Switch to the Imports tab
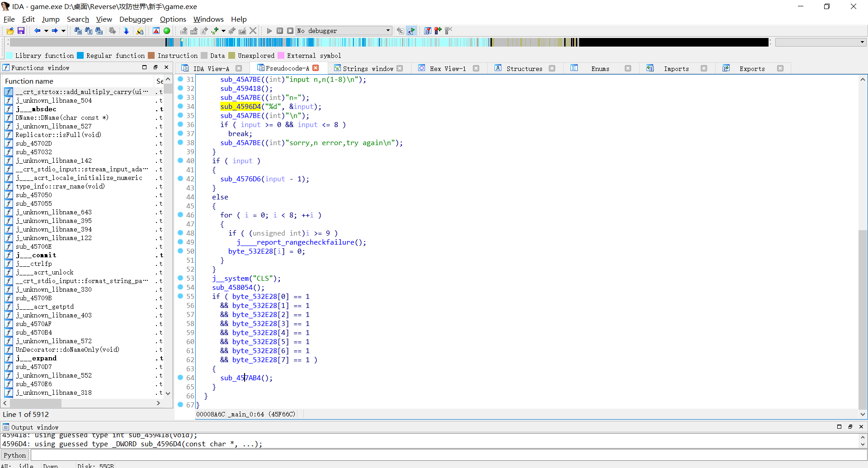The image size is (868, 468). (x=676, y=69)
